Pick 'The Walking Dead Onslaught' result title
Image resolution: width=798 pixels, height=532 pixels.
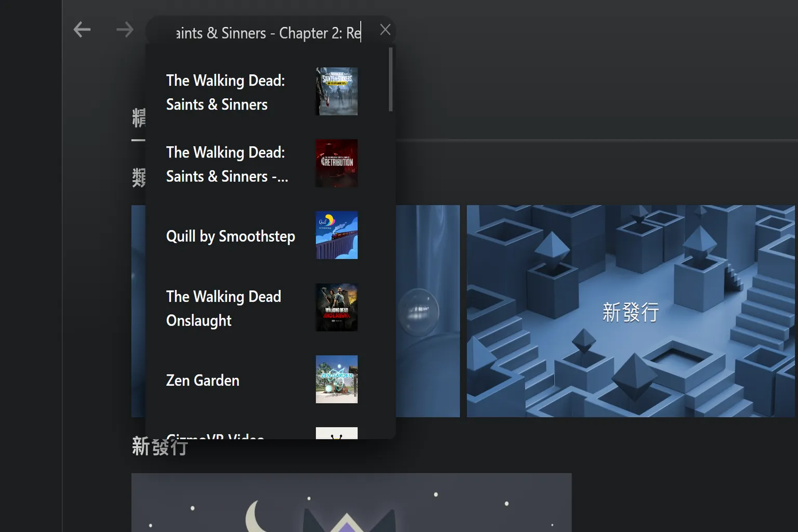point(223,308)
